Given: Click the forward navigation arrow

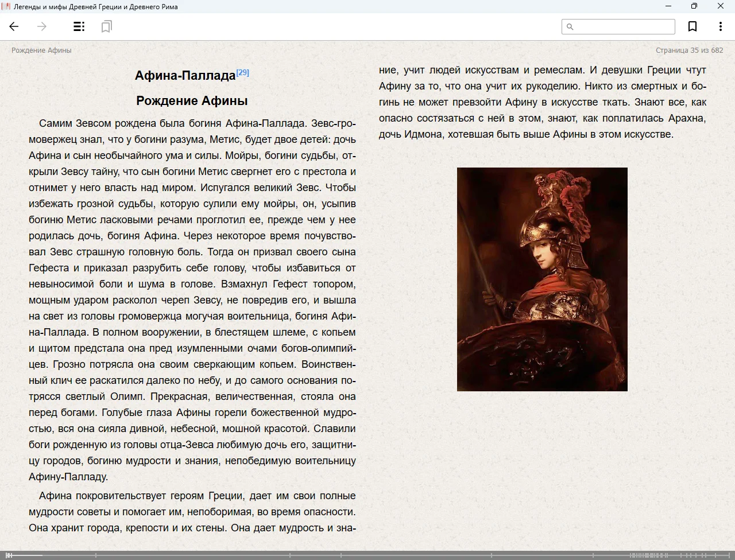Looking at the screenshot, I should (42, 26).
